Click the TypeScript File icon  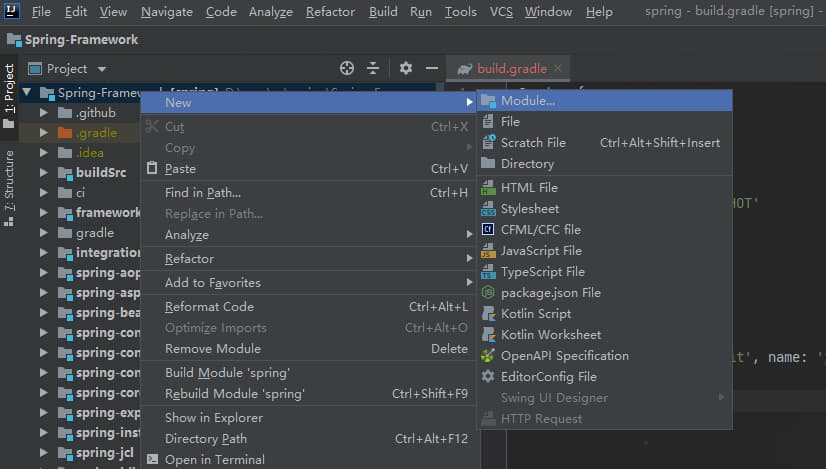click(x=488, y=272)
